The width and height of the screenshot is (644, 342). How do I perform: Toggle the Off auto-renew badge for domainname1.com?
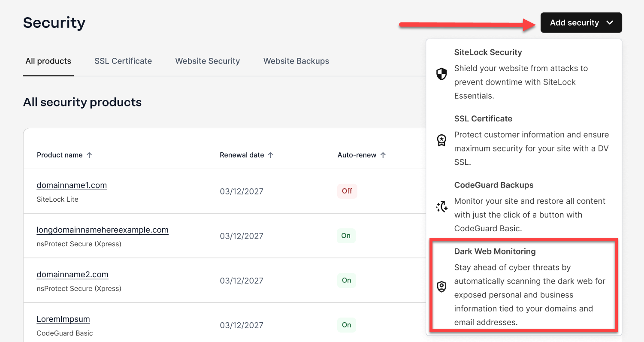[347, 191]
